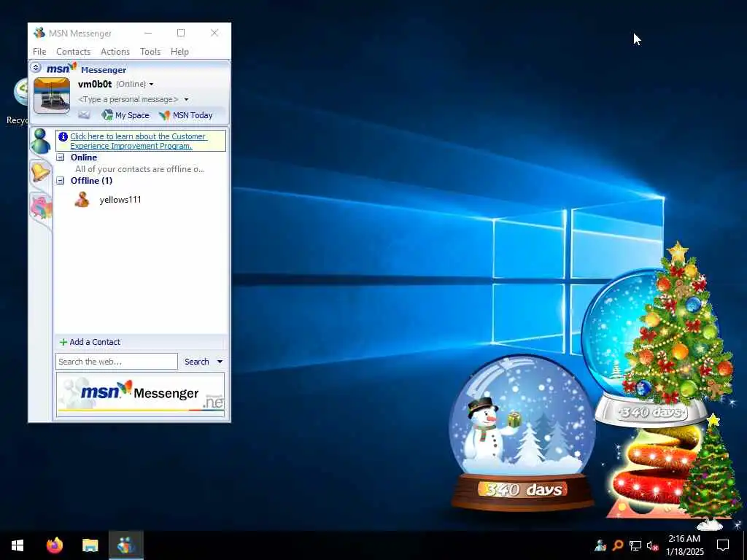Image resolution: width=747 pixels, height=560 pixels.
Task: Open the Help menu
Action: coord(179,52)
